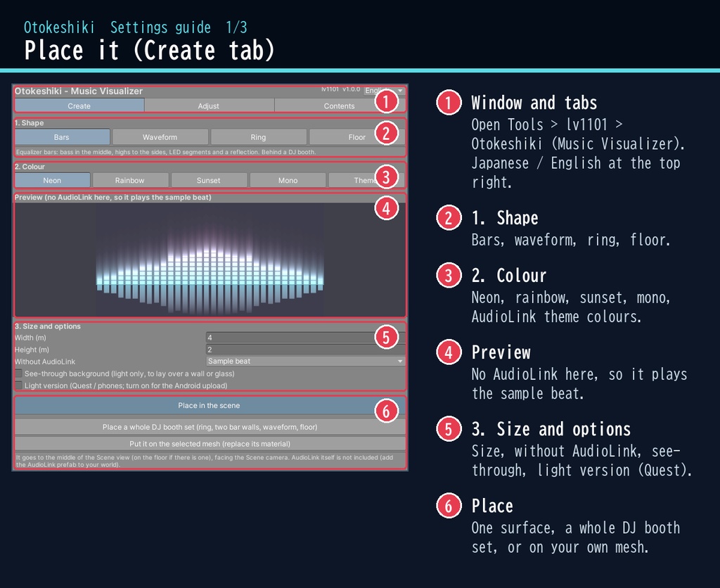Screen dimensions: 720x588
Task: Click the 'Preview' guide heading
Action: pyautogui.click(x=501, y=352)
